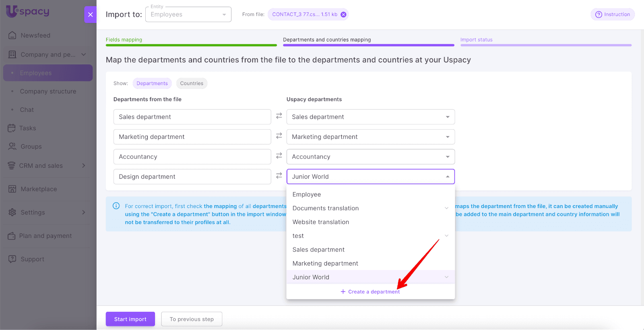
Task: Open the Entity Employees dropdown
Action: click(188, 14)
